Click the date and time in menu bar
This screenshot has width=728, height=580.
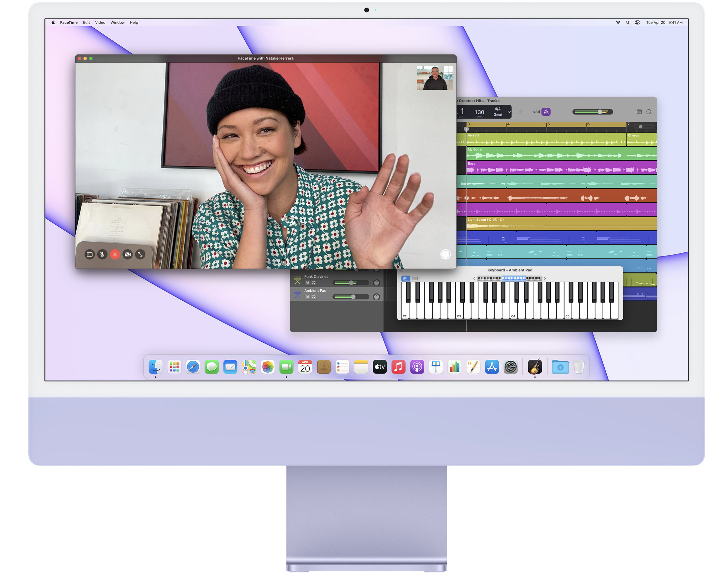(x=664, y=22)
